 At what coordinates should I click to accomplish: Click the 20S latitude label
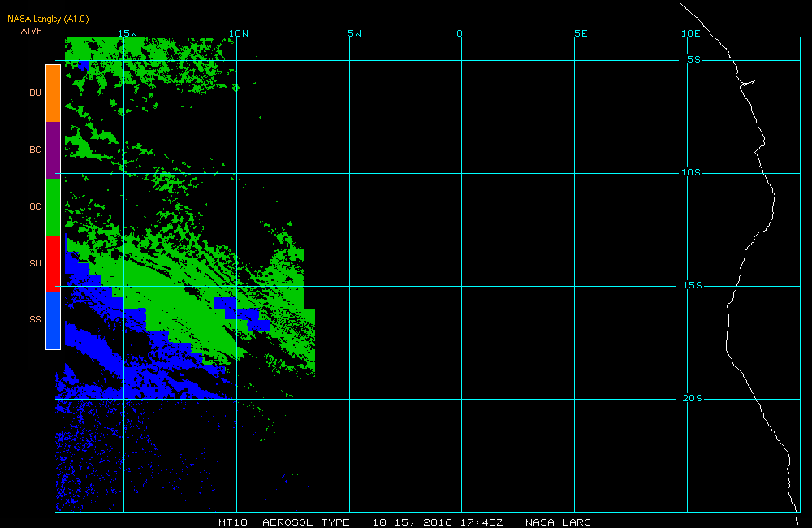pyautogui.click(x=693, y=399)
